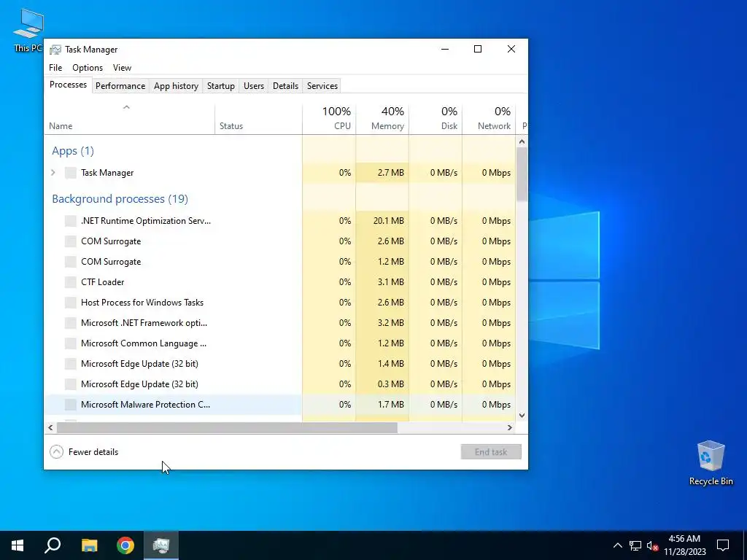Switch to the Services tab
Screen dimensions: 747x560
pyautogui.click(x=322, y=86)
